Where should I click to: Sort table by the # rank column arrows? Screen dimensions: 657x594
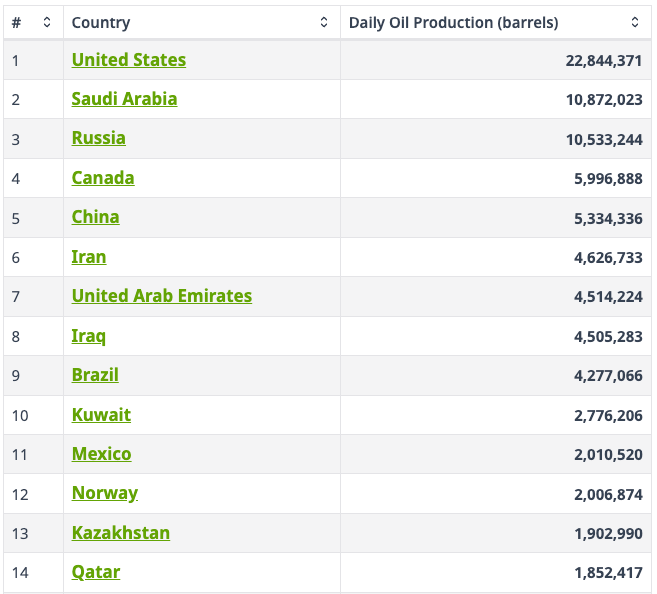(47, 22)
